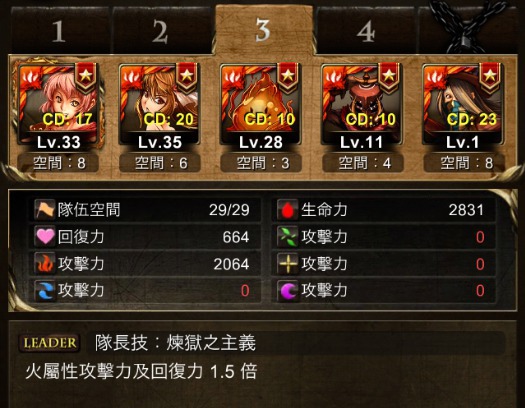Click the water attribute attack icon
This screenshot has height=408, width=525.
coord(45,290)
